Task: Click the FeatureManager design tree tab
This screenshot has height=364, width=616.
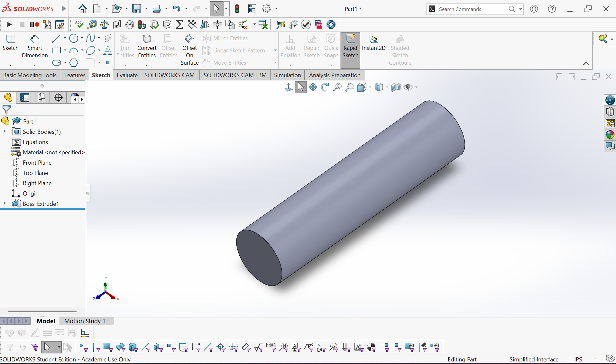Action: (x=8, y=97)
